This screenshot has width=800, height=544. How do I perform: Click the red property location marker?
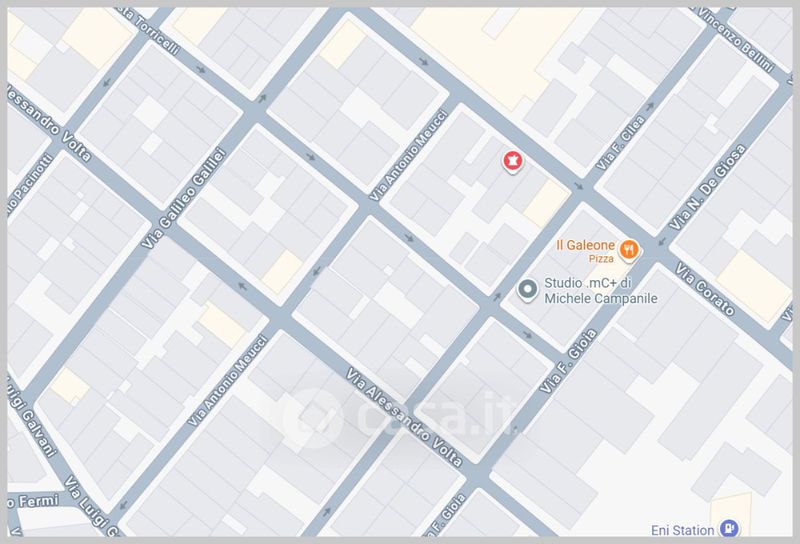tap(512, 162)
